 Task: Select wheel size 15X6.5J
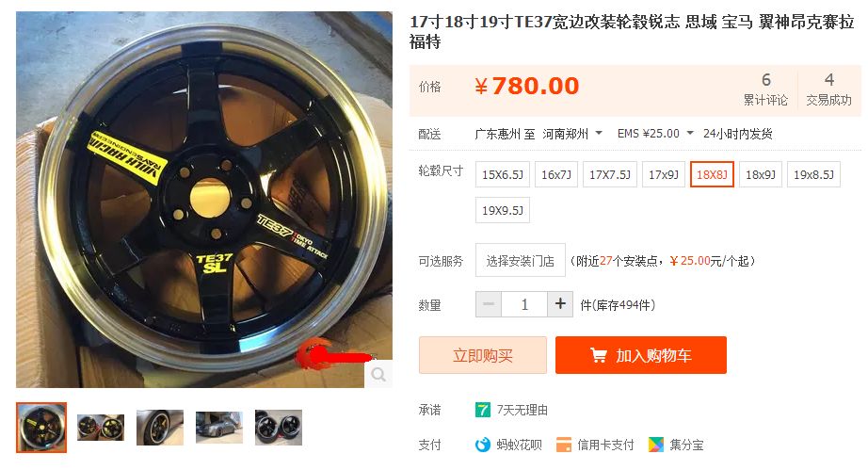coord(503,174)
